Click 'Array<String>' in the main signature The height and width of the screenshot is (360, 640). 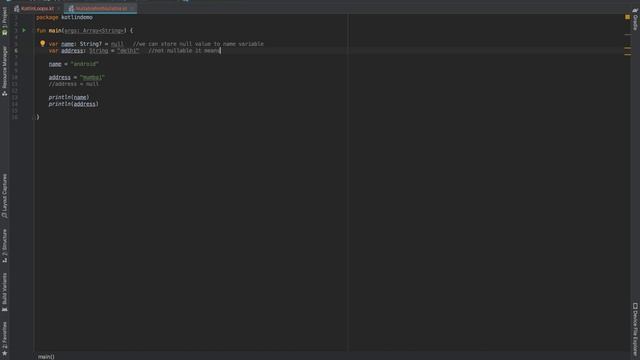pos(104,31)
